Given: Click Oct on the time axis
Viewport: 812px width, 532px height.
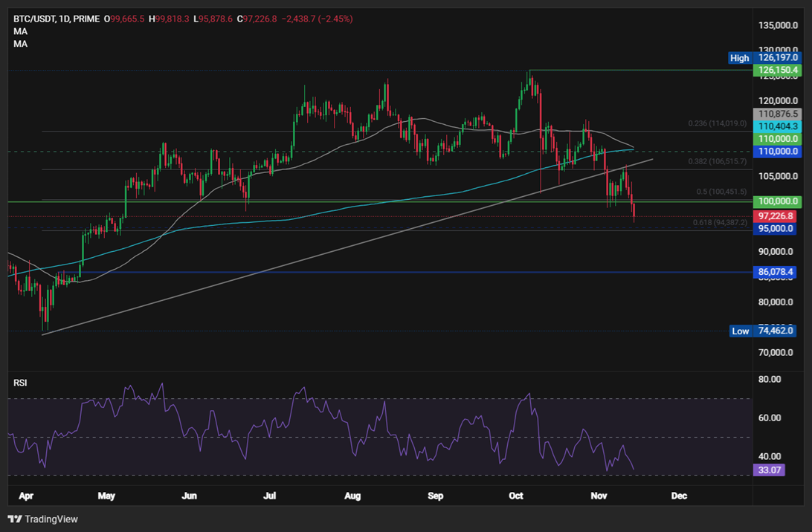Looking at the screenshot, I should click(x=516, y=496).
